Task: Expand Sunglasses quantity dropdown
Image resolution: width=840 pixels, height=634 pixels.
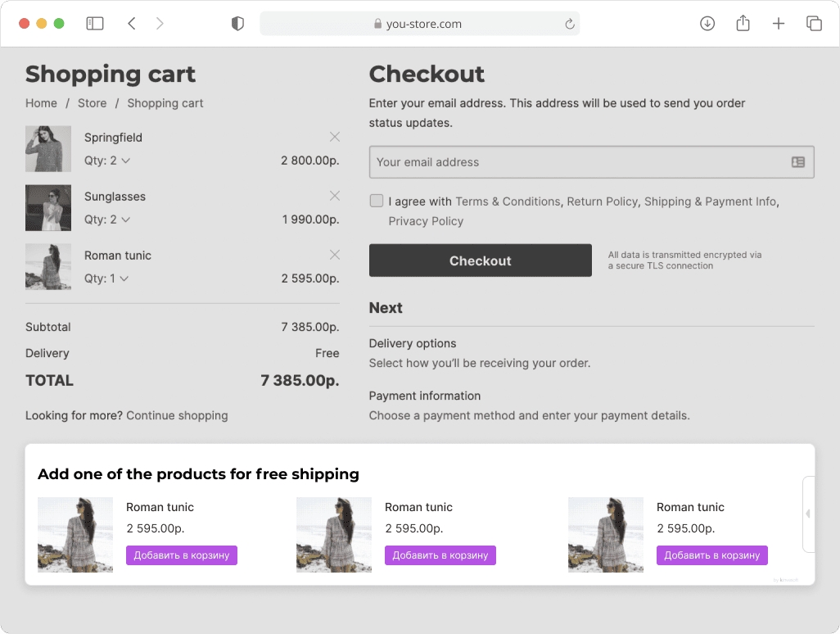Action: pyautogui.click(x=125, y=220)
